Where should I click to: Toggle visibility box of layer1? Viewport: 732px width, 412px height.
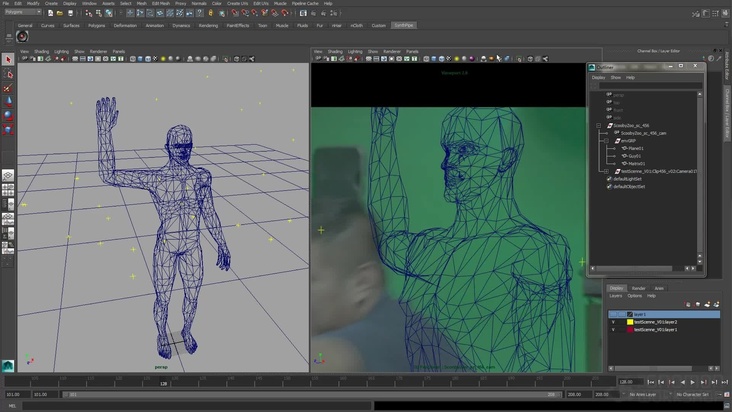click(x=613, y=314)
